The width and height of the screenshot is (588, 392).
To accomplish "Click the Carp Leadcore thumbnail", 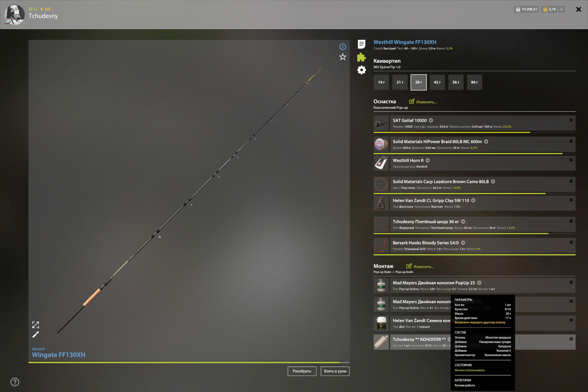I will (381, 184).
